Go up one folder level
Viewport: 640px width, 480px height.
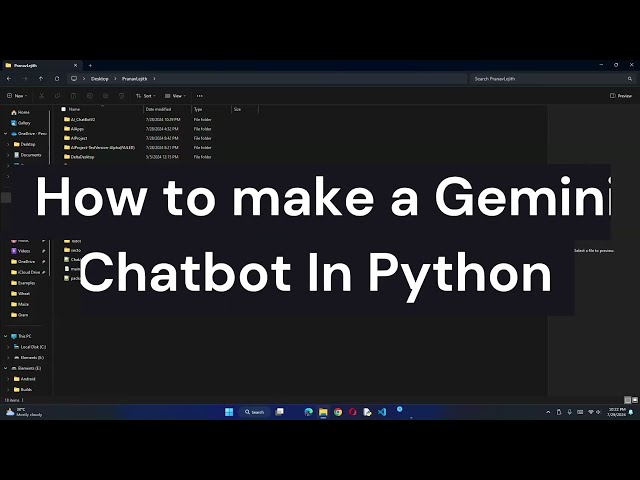[x=41, y=79]
